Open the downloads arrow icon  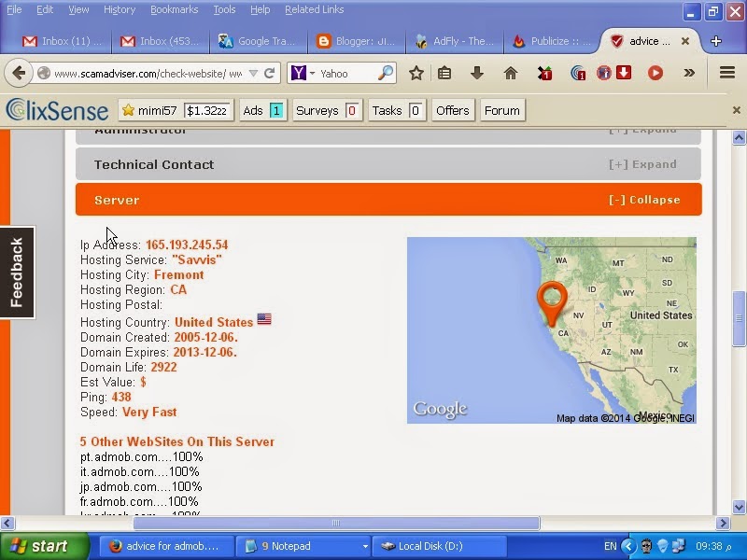coord(477,73)
